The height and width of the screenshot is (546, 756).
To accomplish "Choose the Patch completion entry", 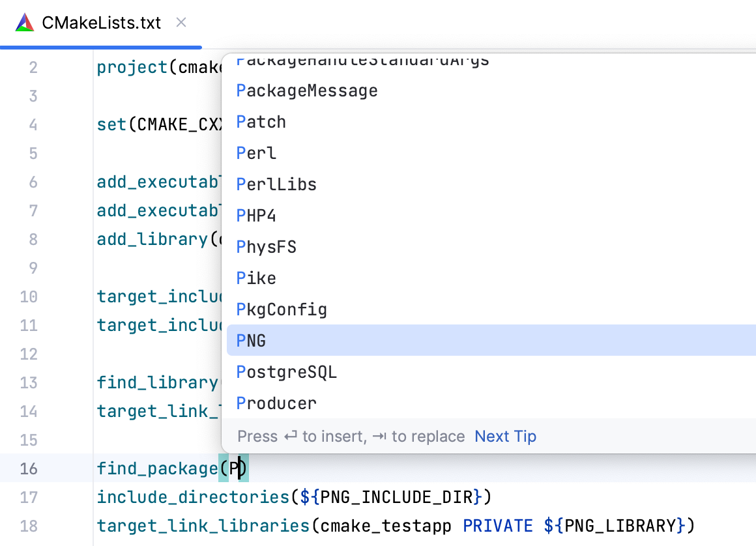I will coord(261,121).
